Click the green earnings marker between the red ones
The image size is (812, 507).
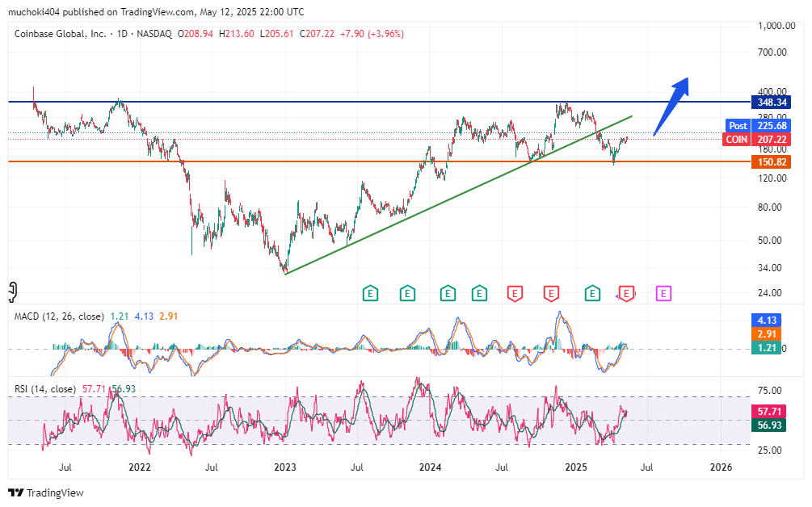coord(593,294)
